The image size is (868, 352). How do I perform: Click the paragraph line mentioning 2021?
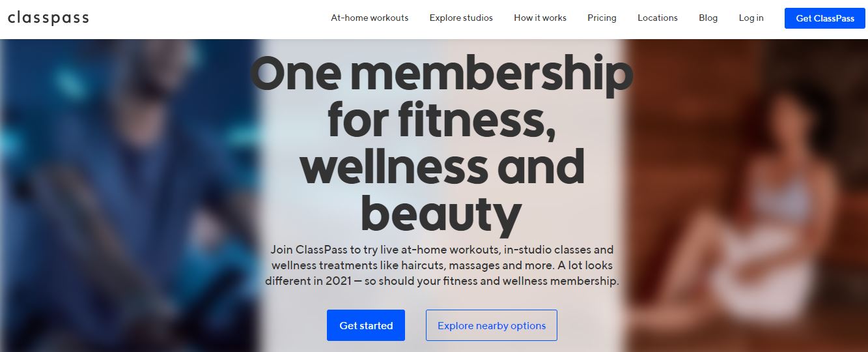click(x=441, y=282)
